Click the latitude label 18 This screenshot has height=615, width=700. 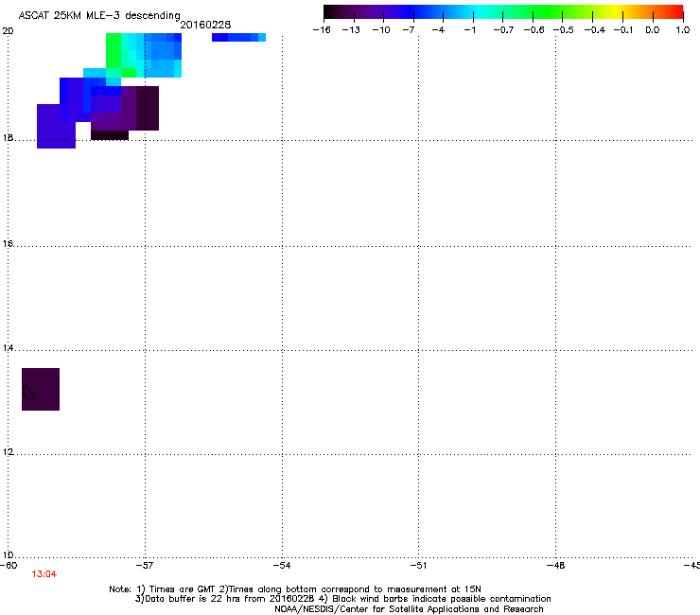click(8, 137)
